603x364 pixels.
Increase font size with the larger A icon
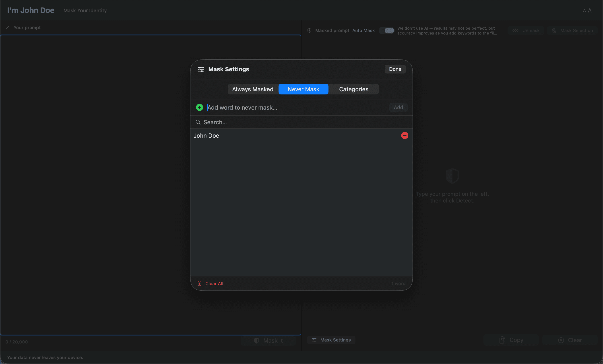590,10
